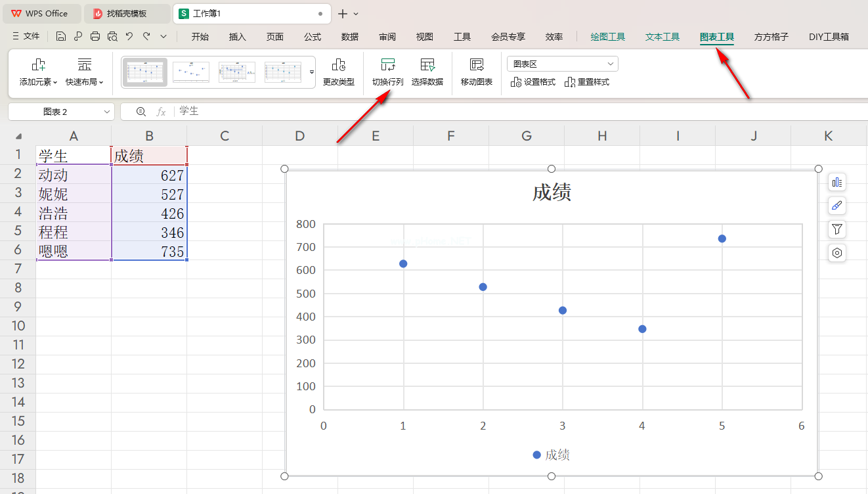
Task: Click the Print icon in quick access toolbar
Action: tap(95, 37)
